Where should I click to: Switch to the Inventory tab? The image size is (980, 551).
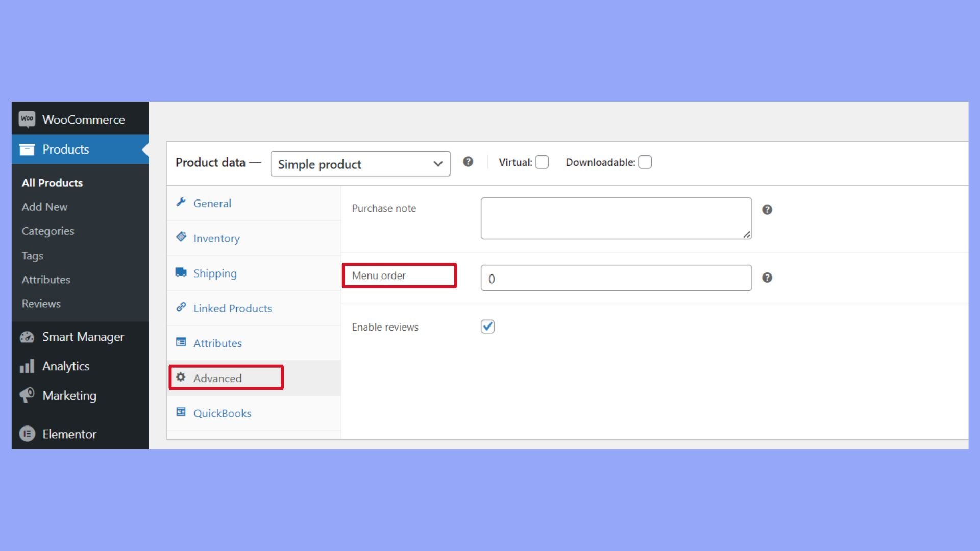[216, 238]
